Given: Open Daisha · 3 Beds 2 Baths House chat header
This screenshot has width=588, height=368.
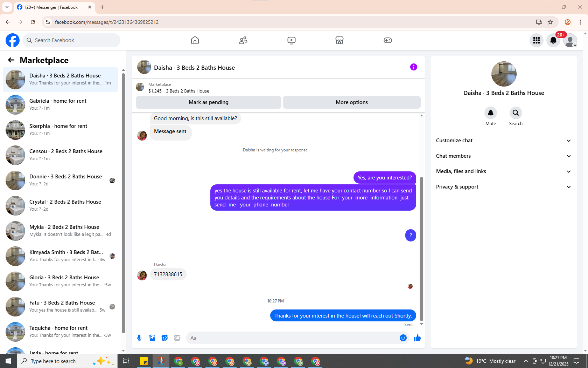Looking at the screenshot, I should point(194,68).
